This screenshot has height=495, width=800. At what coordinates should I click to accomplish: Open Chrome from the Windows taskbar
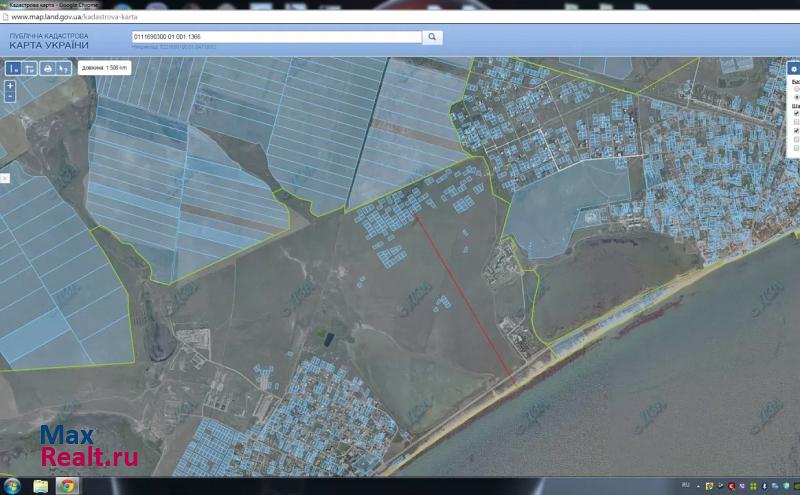pos(67,485)
